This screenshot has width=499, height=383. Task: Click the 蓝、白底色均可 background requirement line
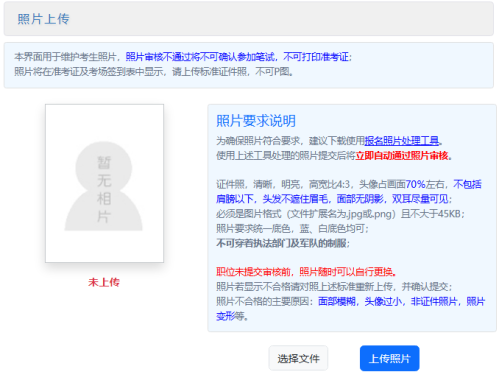292,228
